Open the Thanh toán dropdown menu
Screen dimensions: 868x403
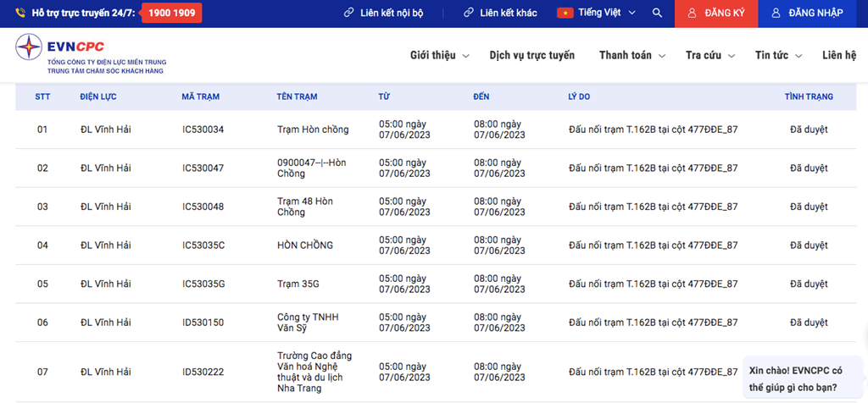pos(632,55)
